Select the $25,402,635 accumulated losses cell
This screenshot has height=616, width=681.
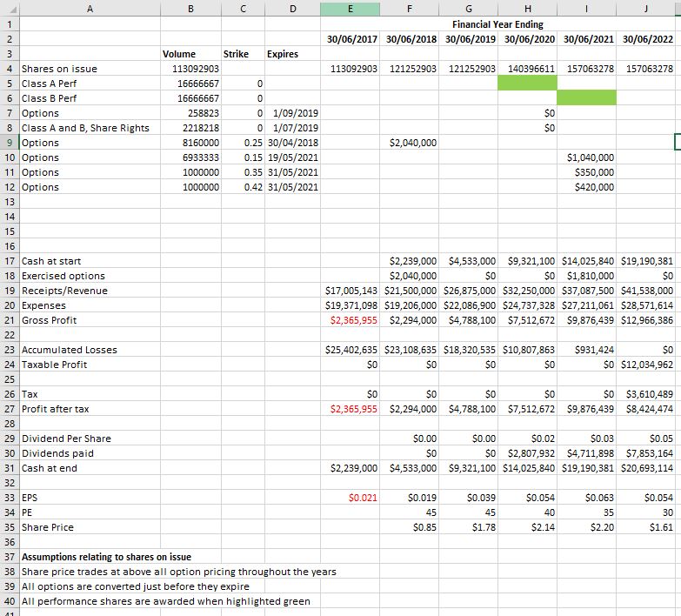coord(350,350)
